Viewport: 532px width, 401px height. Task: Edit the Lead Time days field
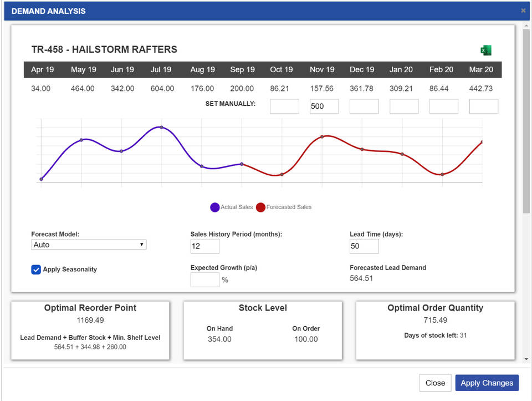tap(364, 246)
